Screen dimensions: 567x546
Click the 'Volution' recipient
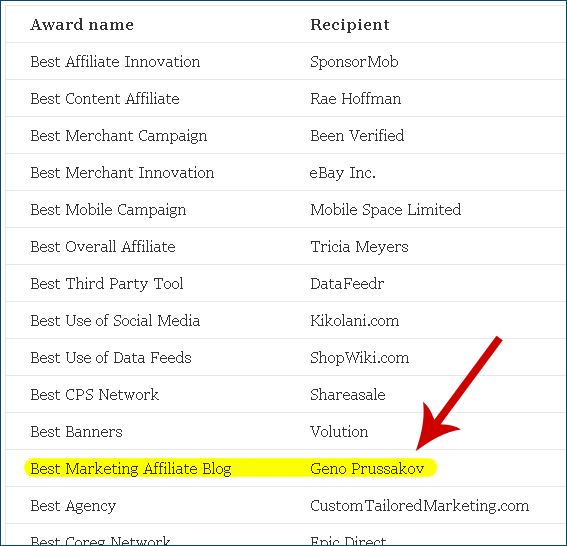(x=339, y=432)
